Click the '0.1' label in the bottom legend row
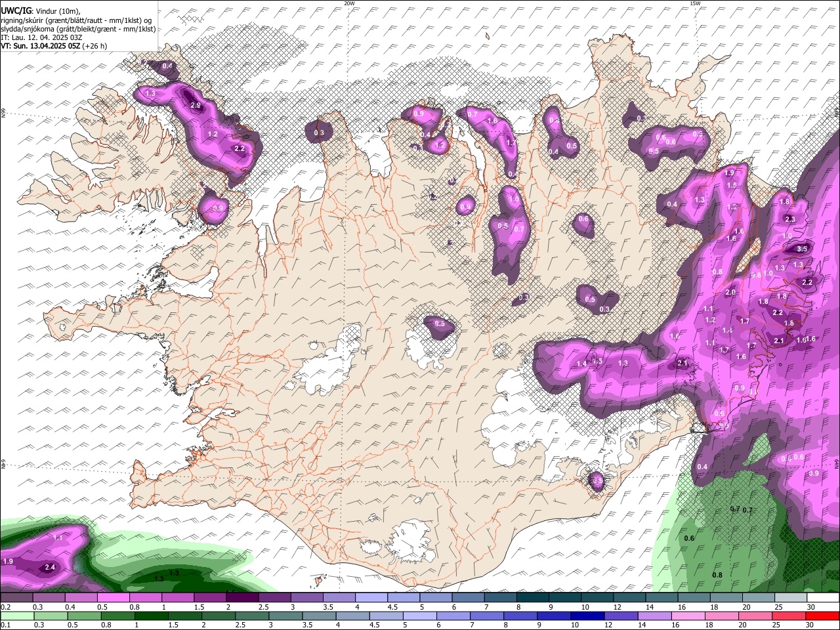 pyautogui.click(x=5, y=625)
